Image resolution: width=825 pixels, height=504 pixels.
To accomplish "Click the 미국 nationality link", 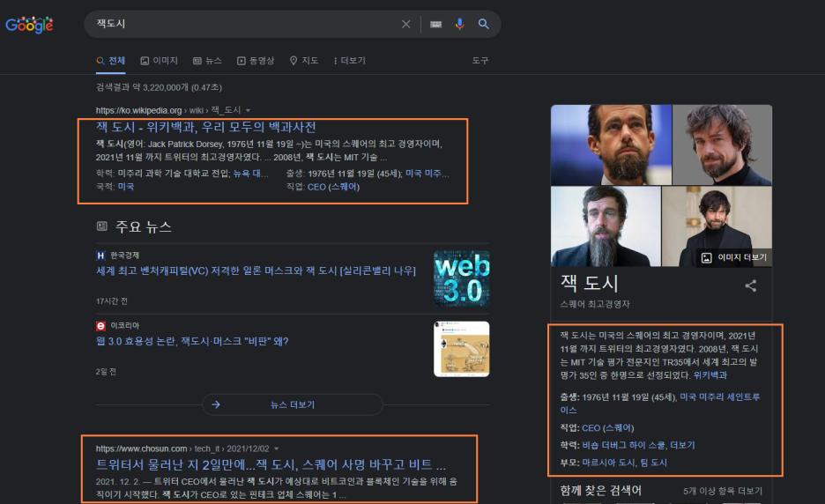I will click(126, 187).
